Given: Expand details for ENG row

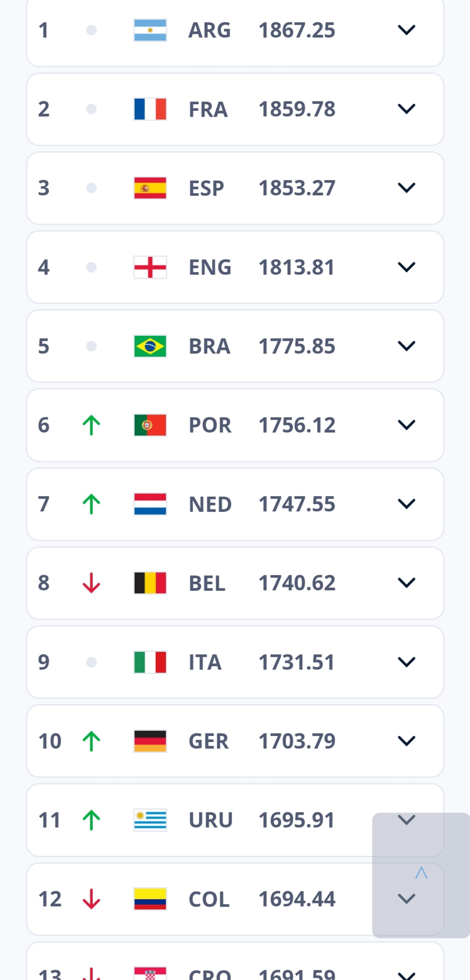Looking at the screenshot, I should click(x=406, y=267).
